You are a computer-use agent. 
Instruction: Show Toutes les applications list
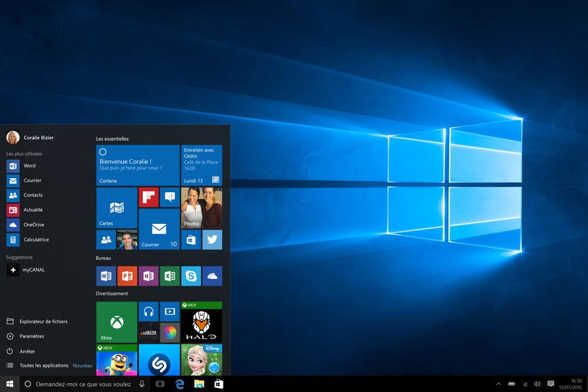click(38, 366)
